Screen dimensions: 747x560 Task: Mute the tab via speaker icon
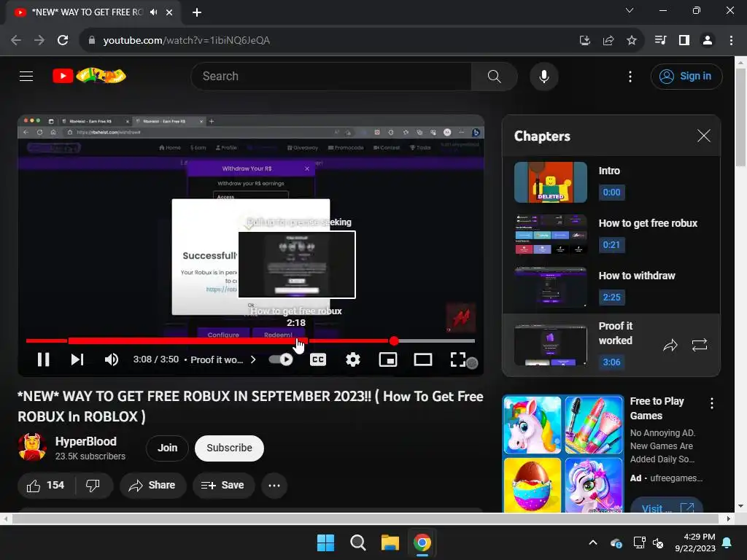tap(153, 12)
